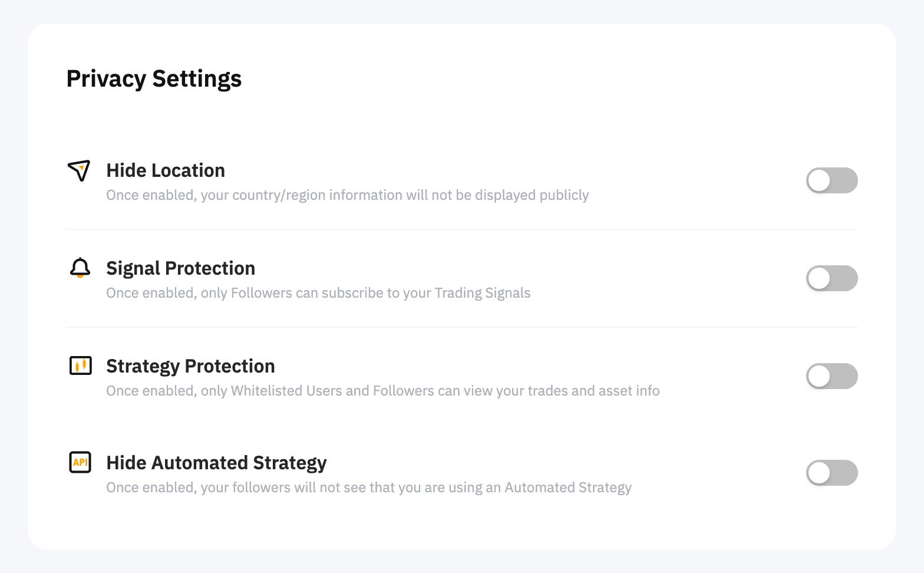Viewport: 924px width, 573px height.
Task: Select the Hide Location title text
Action: [x=166, y=170]
